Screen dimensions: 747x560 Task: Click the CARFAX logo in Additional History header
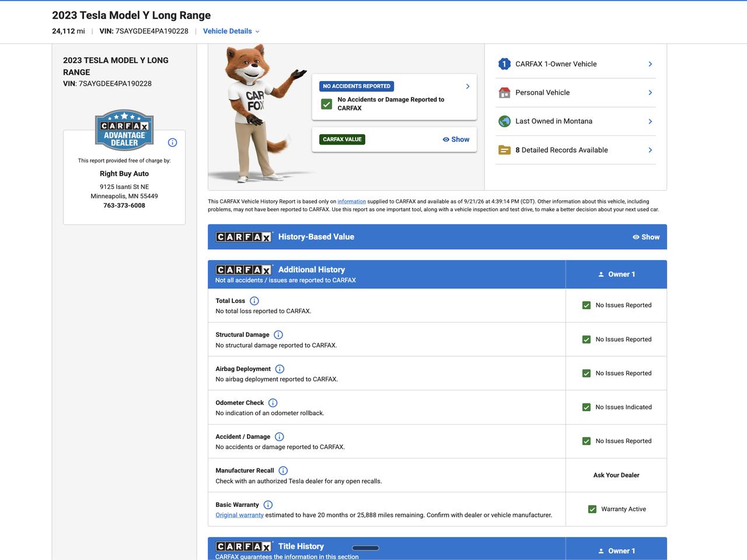[244, 269]
